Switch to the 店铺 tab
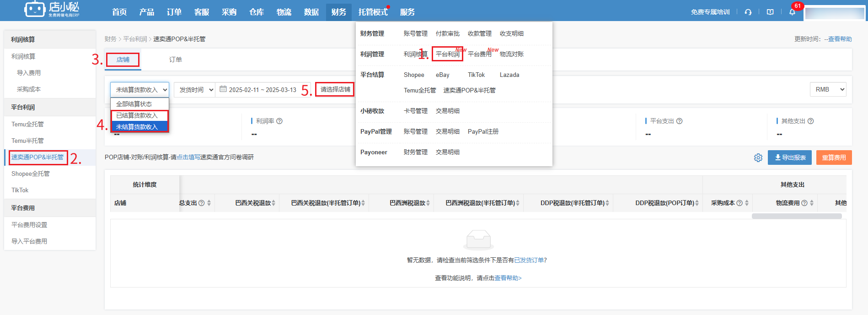This screenshot has width=868, height=315. [123, 60]
